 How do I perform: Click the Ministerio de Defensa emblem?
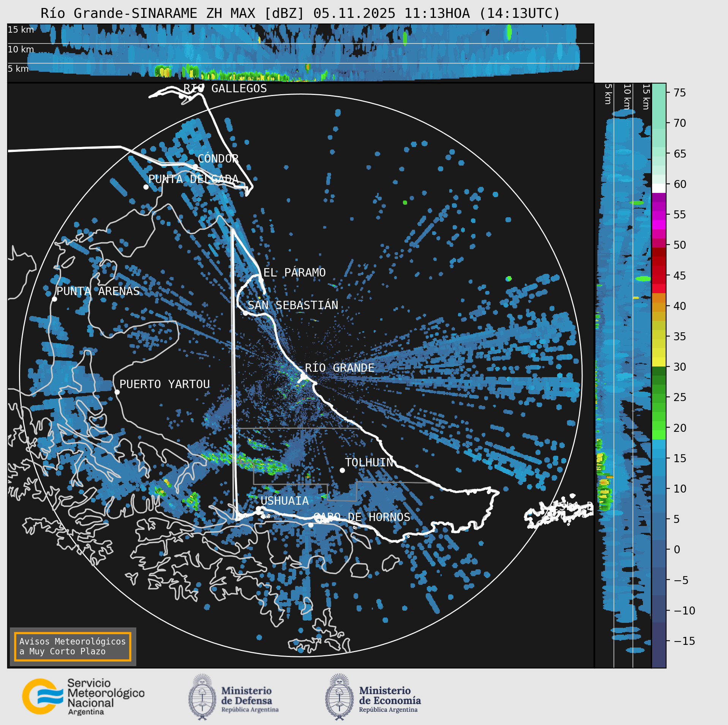point(202,697)
